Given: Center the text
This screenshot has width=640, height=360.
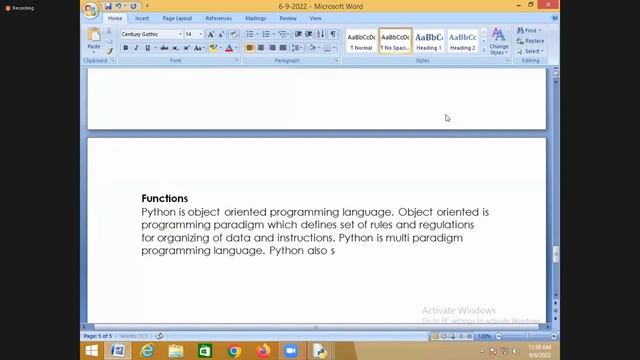Looking at the screenshot, I should (x=261, y=48).
